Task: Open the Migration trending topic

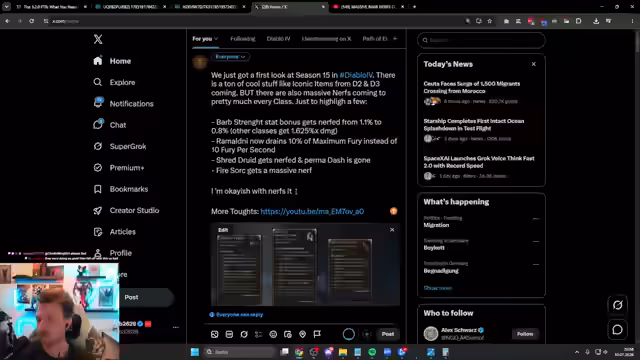Action: click(x=436, y=225)
